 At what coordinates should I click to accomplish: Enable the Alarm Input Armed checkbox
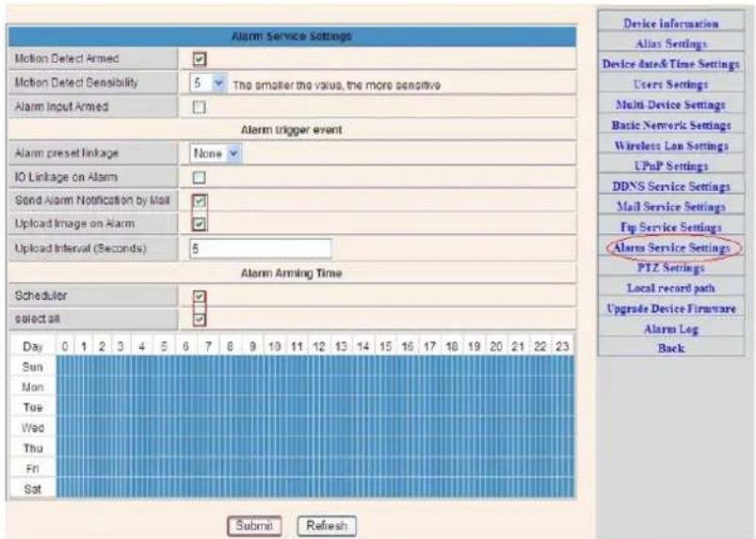click(x=200, y=107)
